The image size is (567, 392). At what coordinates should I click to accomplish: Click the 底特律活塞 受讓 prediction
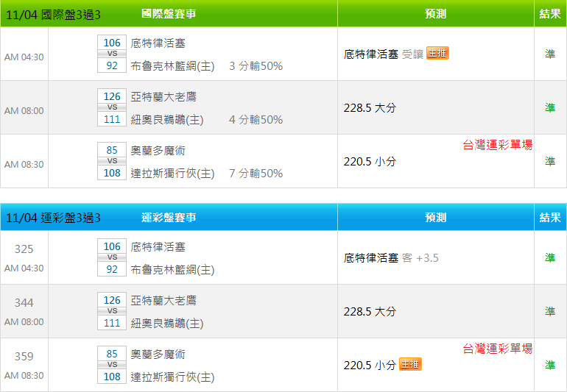pyautogui.click(x=384, y=54)
